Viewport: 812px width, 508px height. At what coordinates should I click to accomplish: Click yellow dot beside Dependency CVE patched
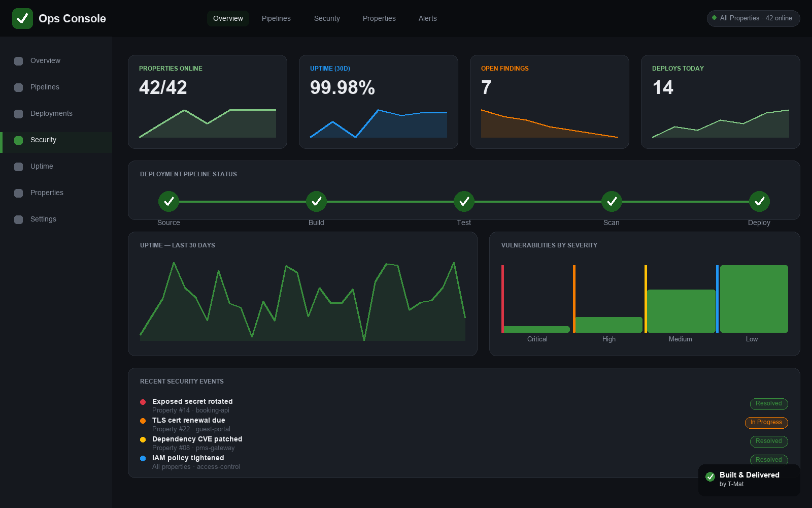pyautogui.click(x=143, y=439)
